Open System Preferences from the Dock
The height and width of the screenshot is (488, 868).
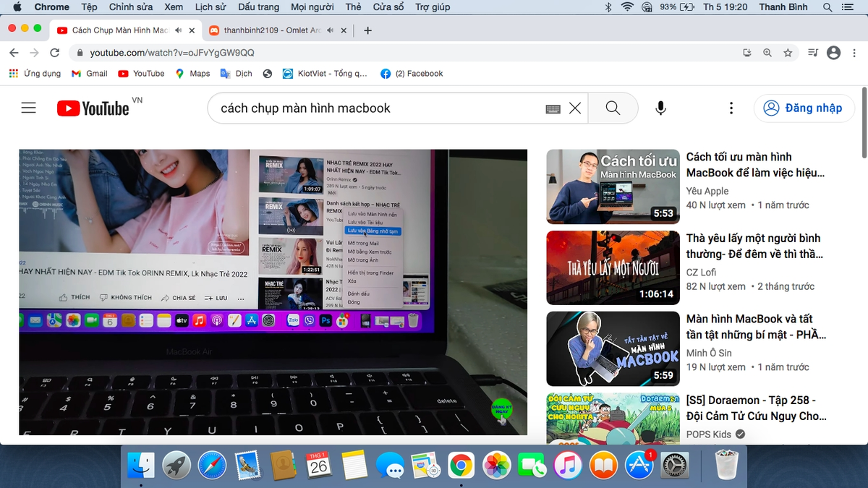675,465
